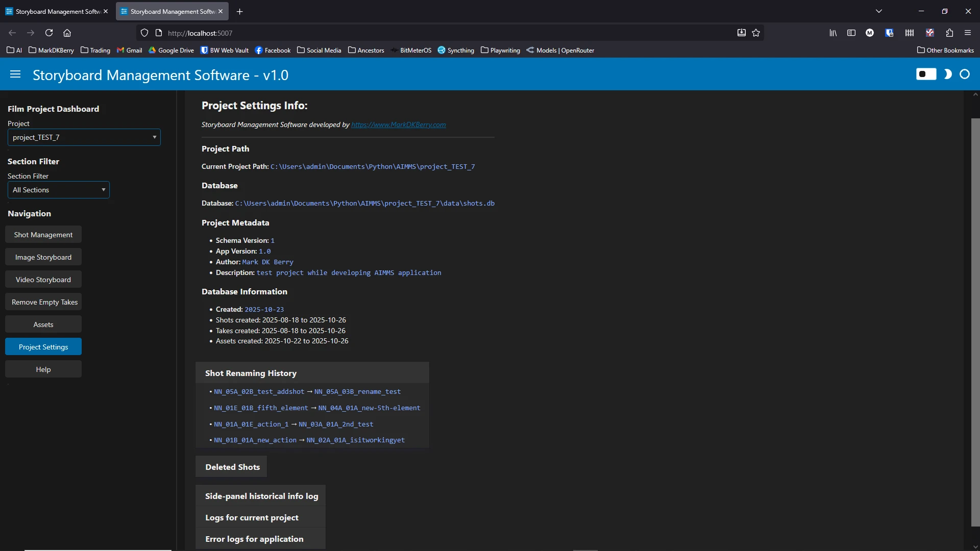Click the page's vertical scrollbar thumb

pyautogui.click(x=975, y=321)
